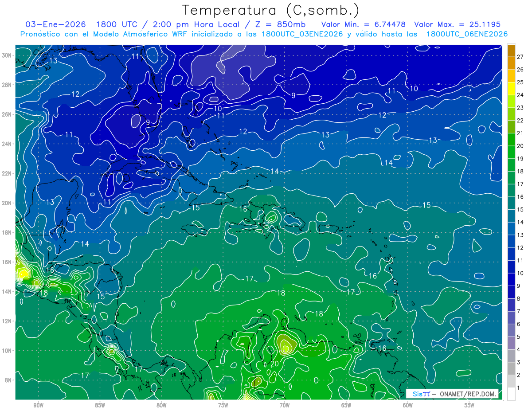This screenshot has width=532, height=411.
Task: Pick the white bottom swatch below label 1
Action: click(x=511, y=394)
